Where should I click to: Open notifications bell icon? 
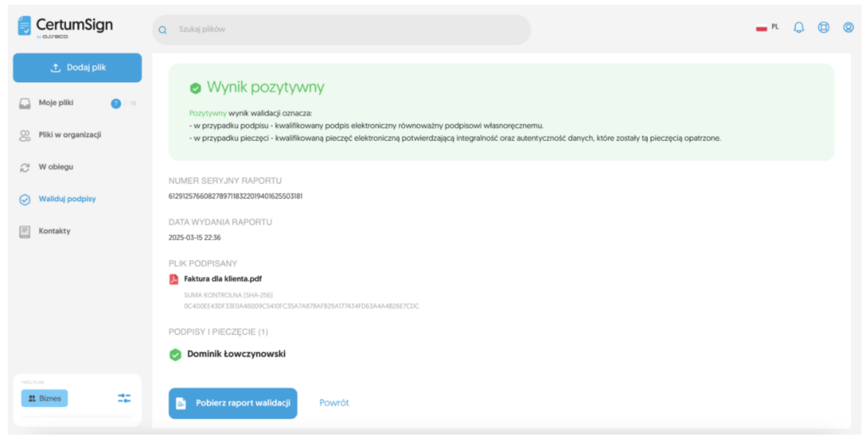click(798, 27)
